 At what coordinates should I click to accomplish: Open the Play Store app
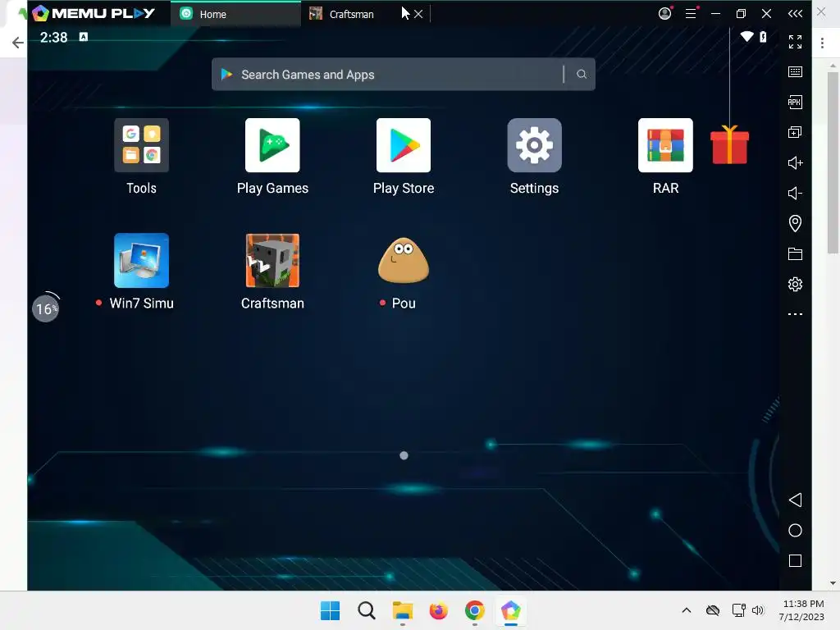tap(404, 145)
